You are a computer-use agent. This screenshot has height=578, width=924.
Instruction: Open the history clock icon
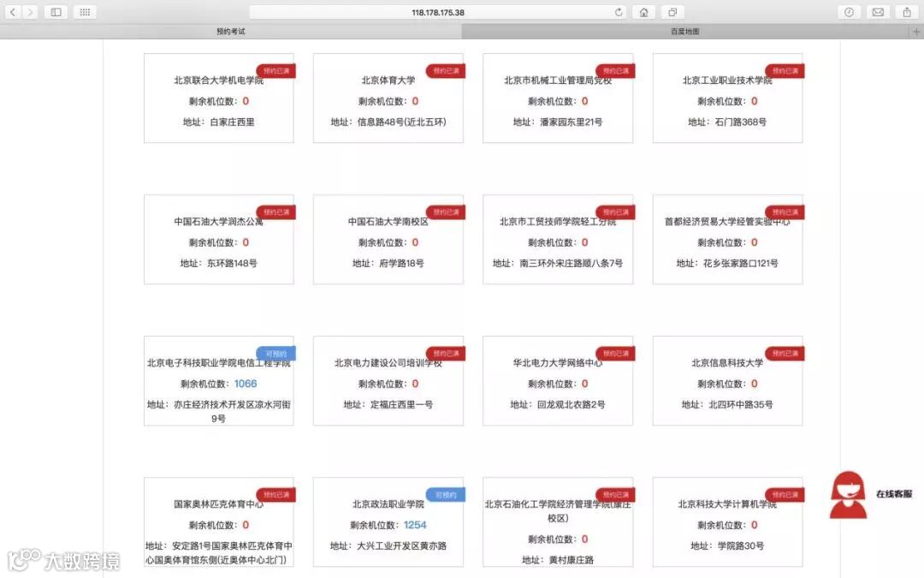pyautogui.click(x=849, y=12)
